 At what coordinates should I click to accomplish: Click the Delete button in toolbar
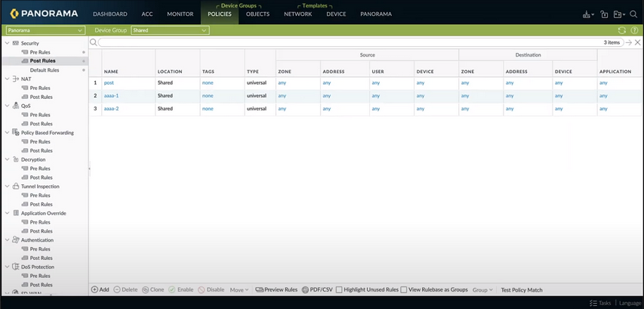tap(125, 289)
